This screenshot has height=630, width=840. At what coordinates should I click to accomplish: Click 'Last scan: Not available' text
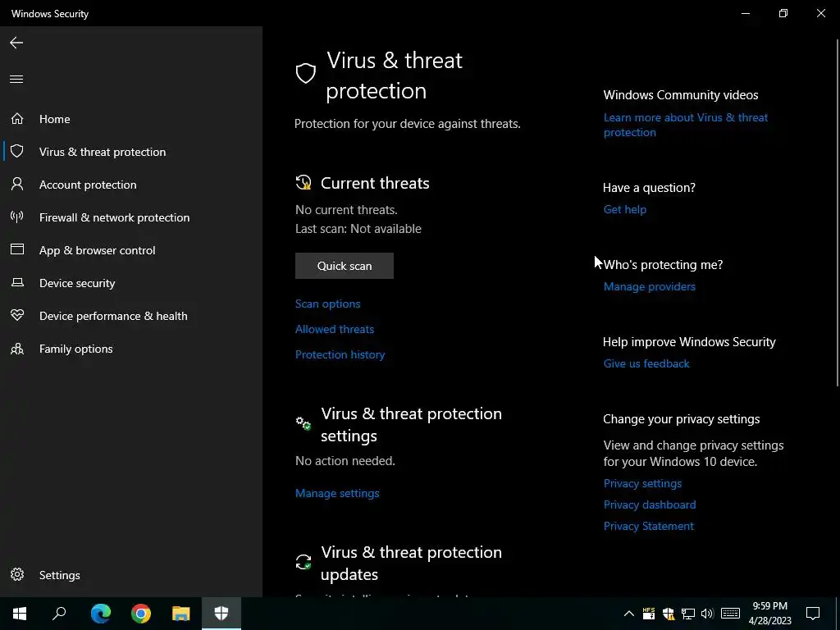click(358, 229)
